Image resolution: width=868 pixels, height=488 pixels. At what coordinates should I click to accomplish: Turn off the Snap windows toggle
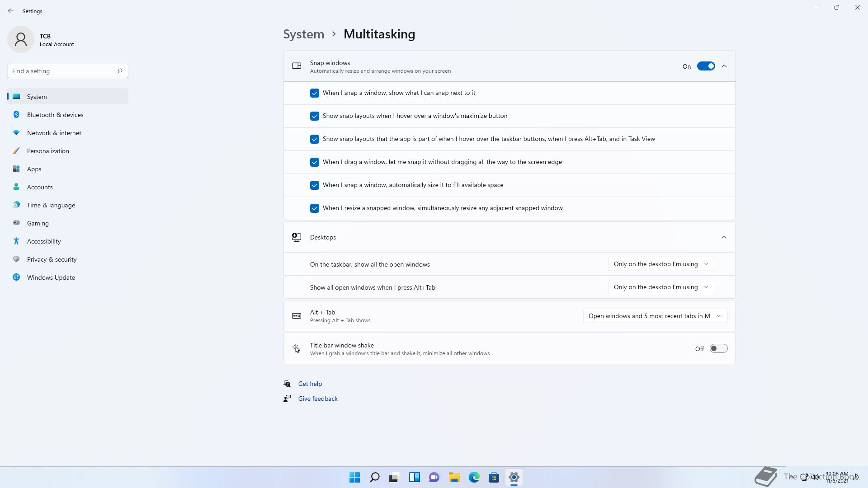click(706, 66)
